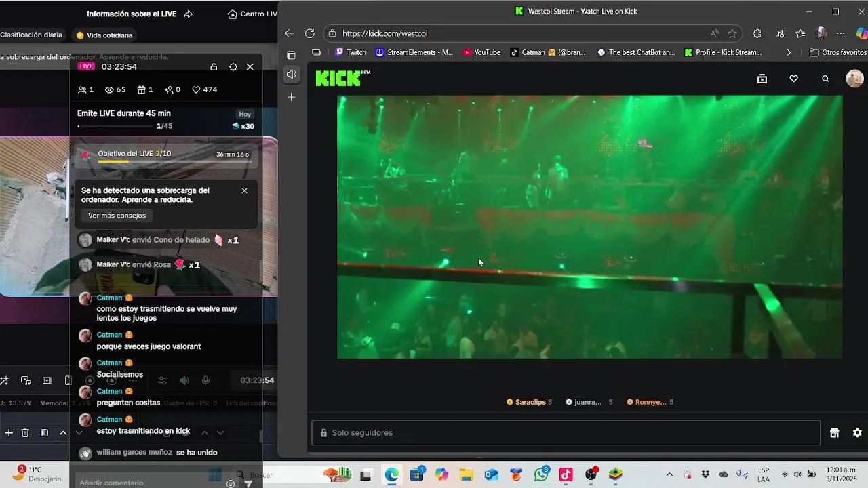
Task: Open Edge read aloud icon in address bar
Action: pos(714,33)
